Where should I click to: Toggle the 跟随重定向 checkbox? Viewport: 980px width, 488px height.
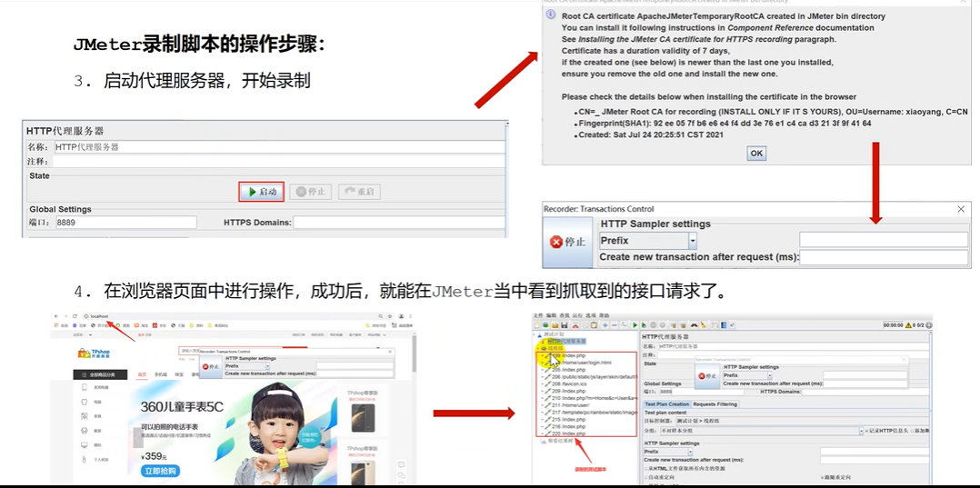(822, 477)
